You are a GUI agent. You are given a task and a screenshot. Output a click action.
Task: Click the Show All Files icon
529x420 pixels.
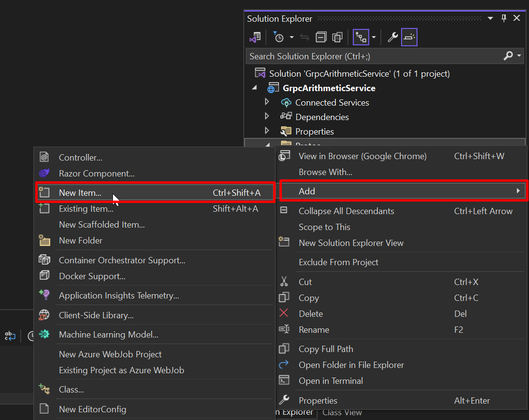(x=337, y=37)
